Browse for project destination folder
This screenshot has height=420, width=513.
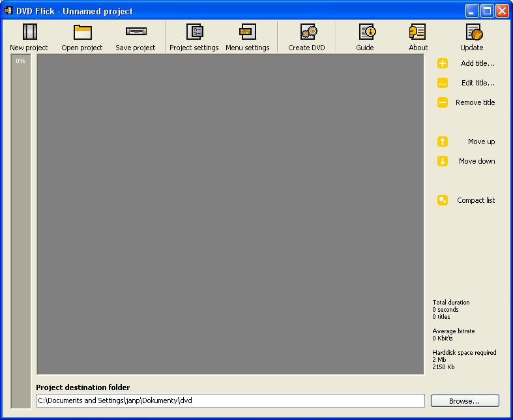pyautogui.click(x=465, y=400)
